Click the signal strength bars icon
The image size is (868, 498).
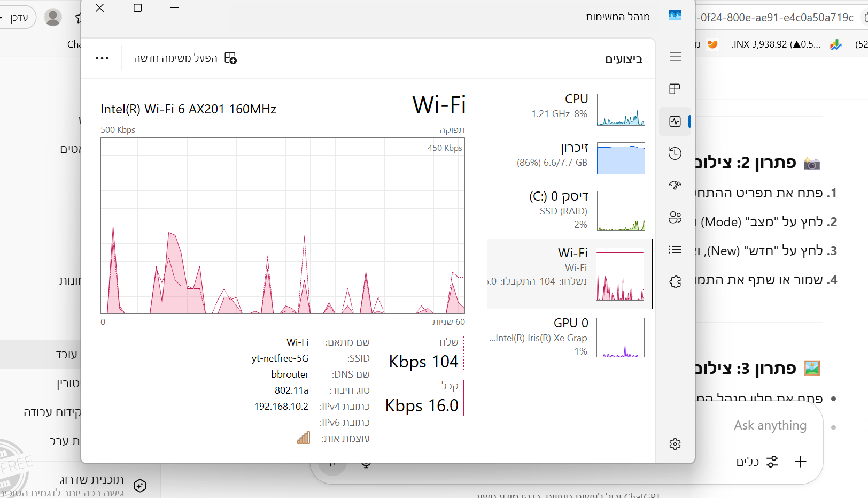pyautogui.click(x=304, y=438)
